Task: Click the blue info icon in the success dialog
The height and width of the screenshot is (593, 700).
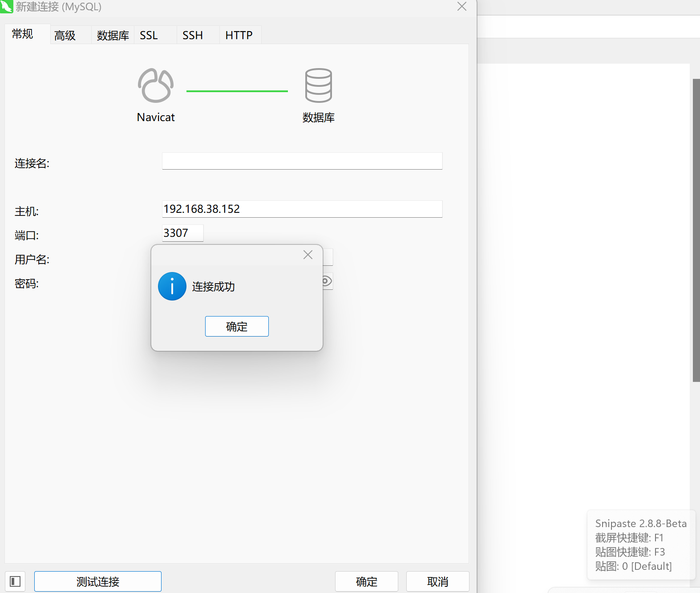Action: coord(172,286)
